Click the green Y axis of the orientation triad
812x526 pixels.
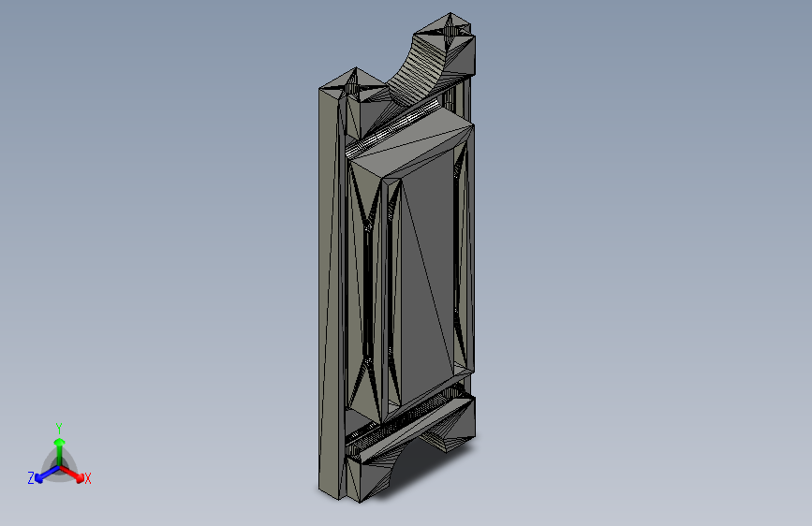[60, 450]
